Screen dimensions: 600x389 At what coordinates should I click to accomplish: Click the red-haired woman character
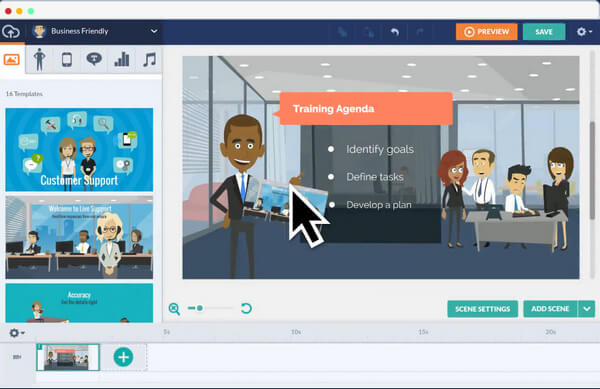click(454, 199)
